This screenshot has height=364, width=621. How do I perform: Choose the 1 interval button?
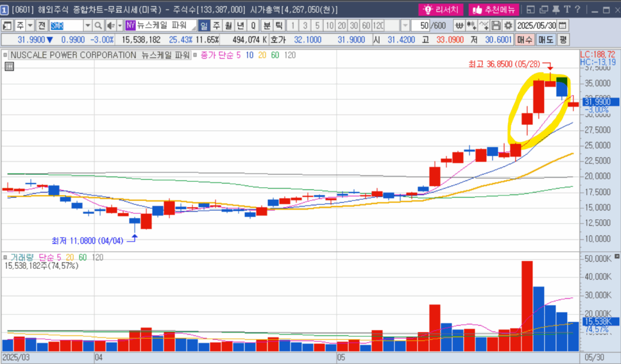point(293,25)
